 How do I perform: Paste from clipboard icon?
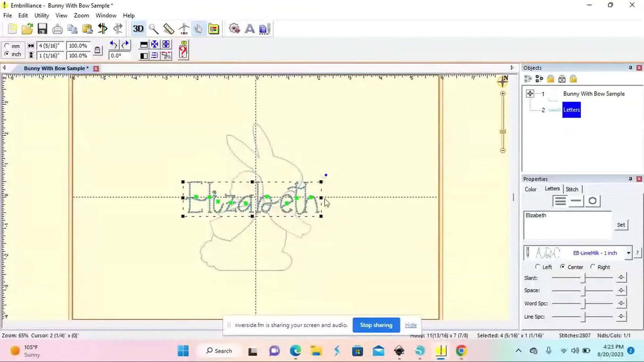(x=87, y=29)
